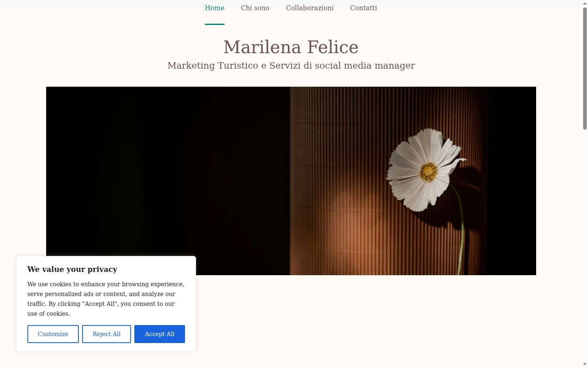Screen dimensions: 588x368
Task: Click the Customize cookie button
Action: 53,334
